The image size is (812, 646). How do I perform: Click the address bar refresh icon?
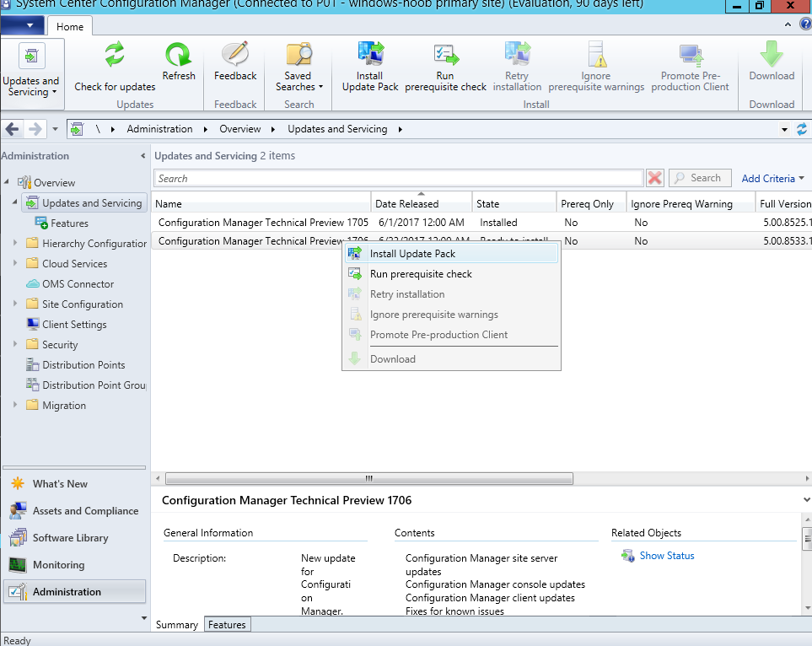pyautogui.click(x=802, y=129)
